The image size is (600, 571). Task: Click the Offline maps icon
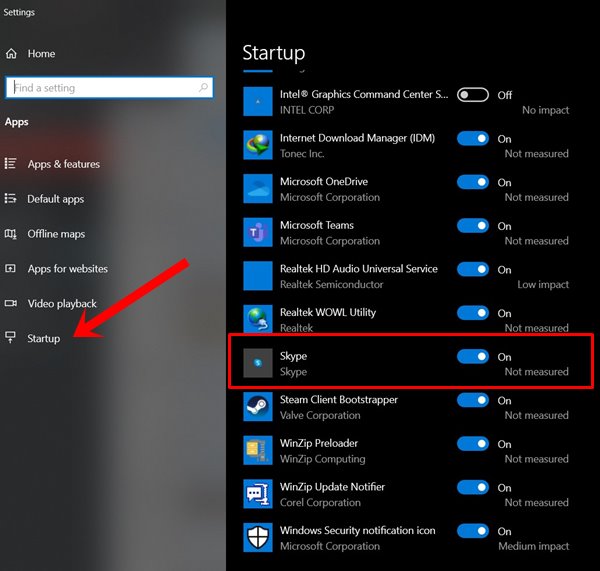tap(10, 233)
